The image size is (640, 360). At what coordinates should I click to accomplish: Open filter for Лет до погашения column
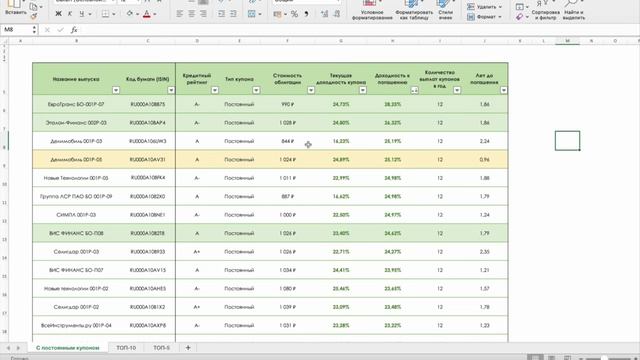pyautogui.click(x=504, y=90)
